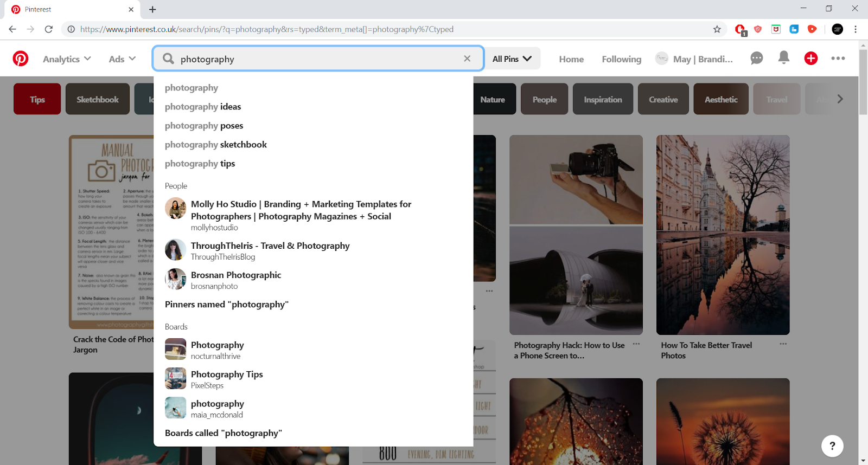Click the photography search input field

(319, 59)
